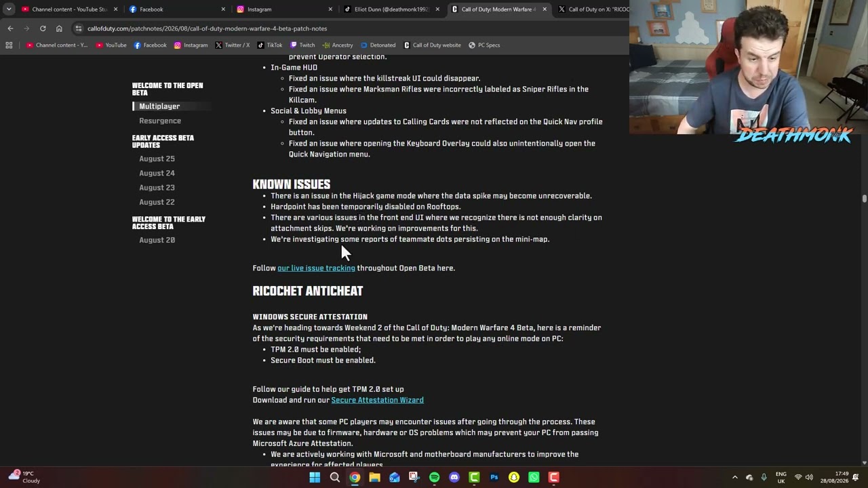868x488 pixels.
Task: View site information icon in address bar
Action: click(x=79, y=28)
